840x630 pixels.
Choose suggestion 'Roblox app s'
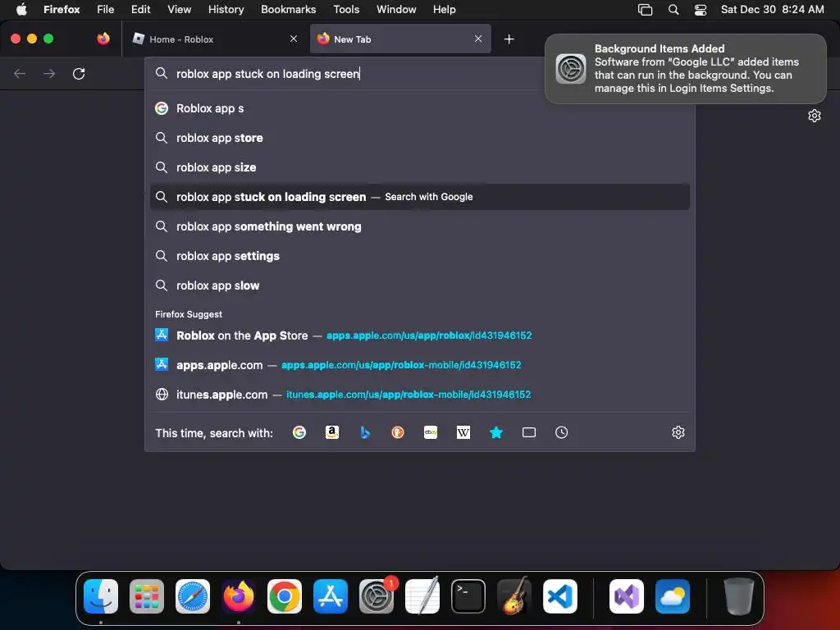coord(419,108)
